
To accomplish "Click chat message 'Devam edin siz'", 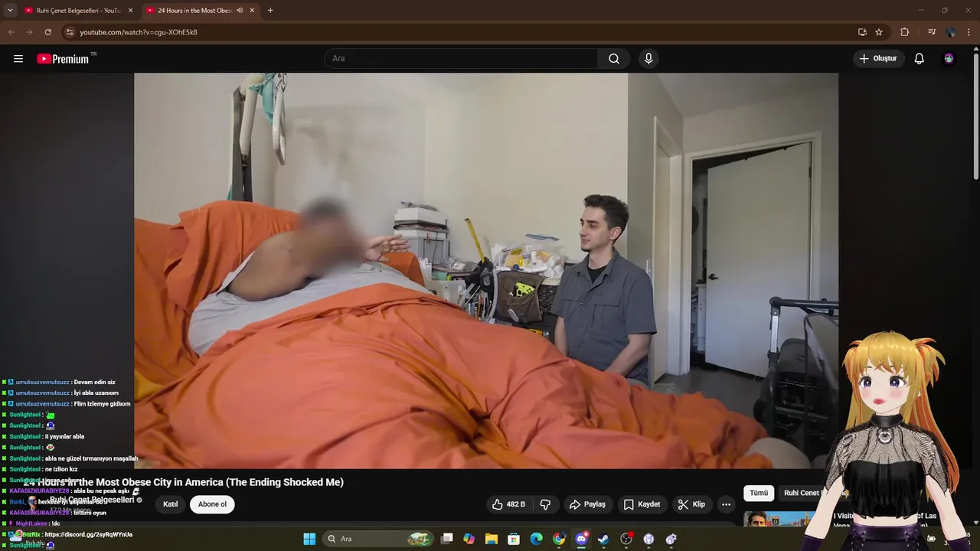I will point(95,382).
